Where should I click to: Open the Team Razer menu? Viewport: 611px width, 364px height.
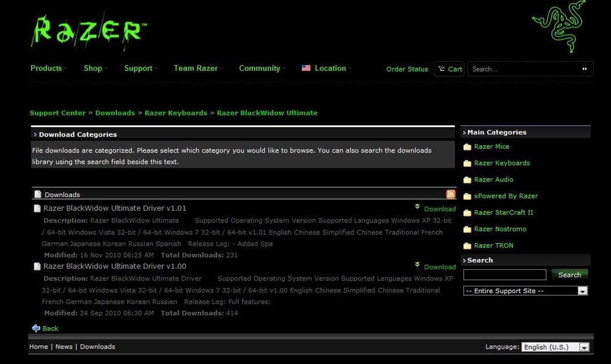(x=198, y=68)
